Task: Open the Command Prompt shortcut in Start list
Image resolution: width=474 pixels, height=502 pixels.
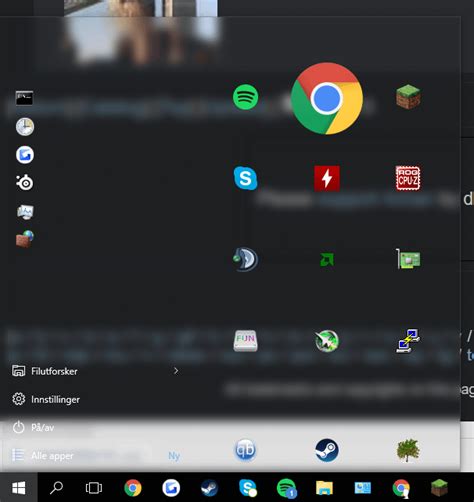Action: [24, 98]
